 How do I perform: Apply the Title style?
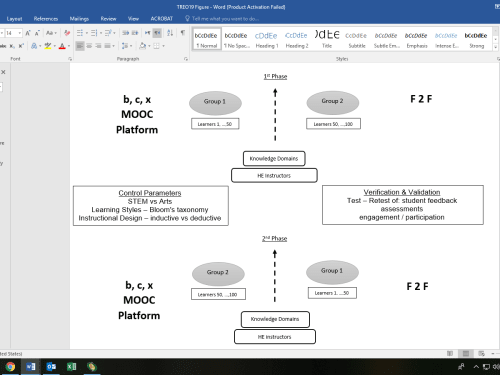[327, 39]
